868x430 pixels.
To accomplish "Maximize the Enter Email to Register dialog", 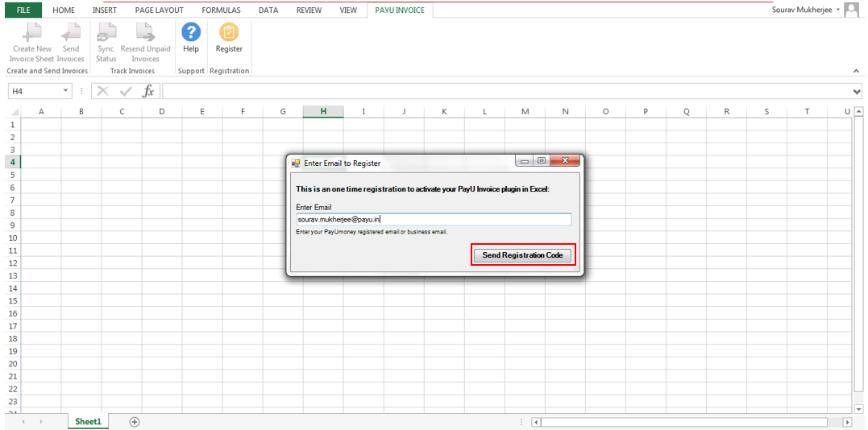I will [542, 161].
